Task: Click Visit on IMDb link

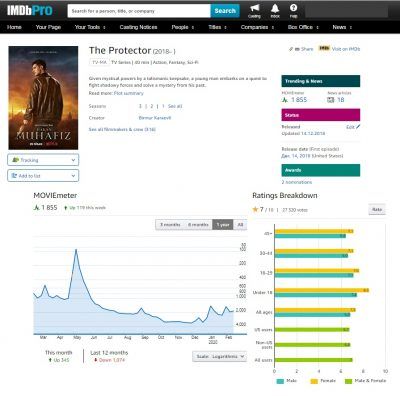Action: coord(346,49)
